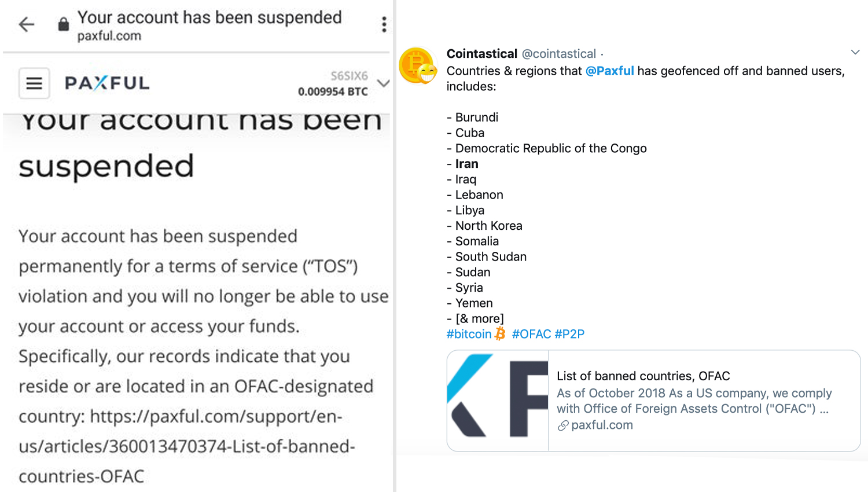Click the Cointastical display name
The height and width of the screenshot is (492, 868).
pos(482,54)
